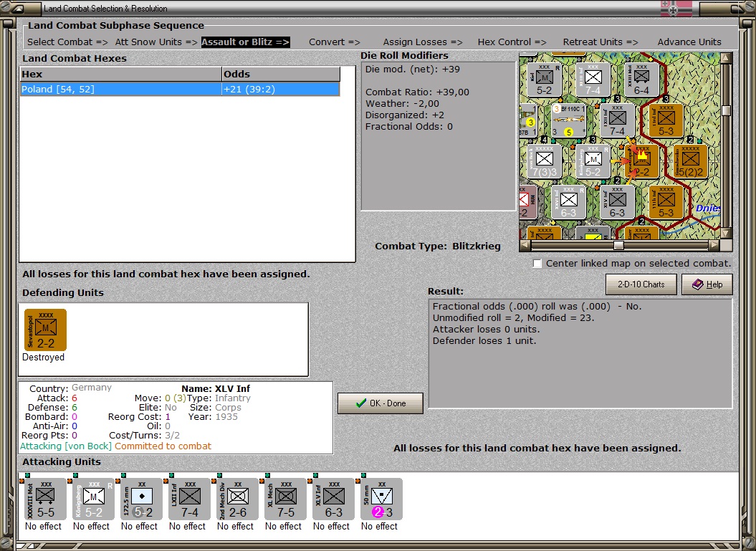
Task: Click HUN unit counter on the map
Action: pyautogui.click(x=528, y=202)
